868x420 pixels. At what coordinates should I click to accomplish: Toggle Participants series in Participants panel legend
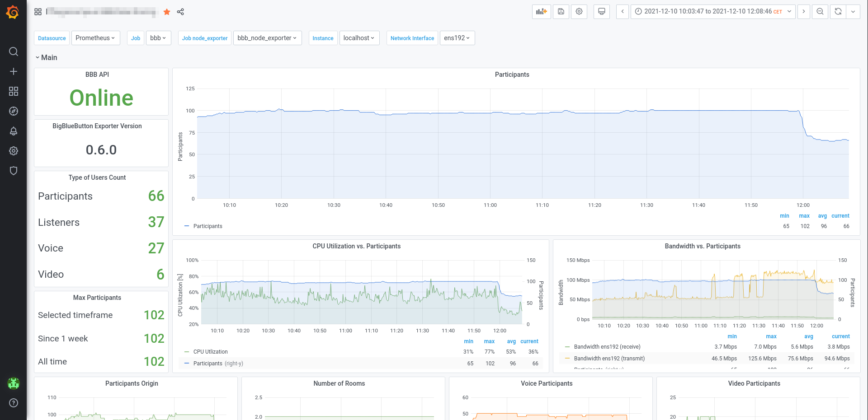[x=208, y=226]
